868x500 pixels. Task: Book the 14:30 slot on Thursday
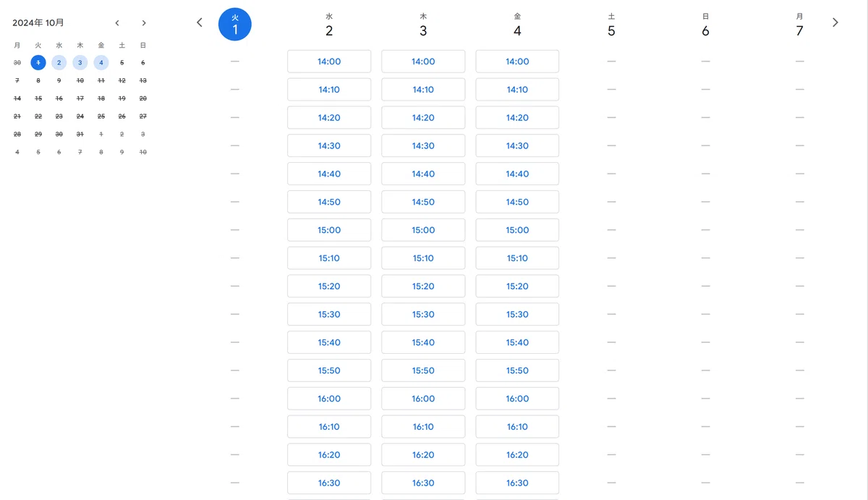pyautogui.click(x=423, y=145)
